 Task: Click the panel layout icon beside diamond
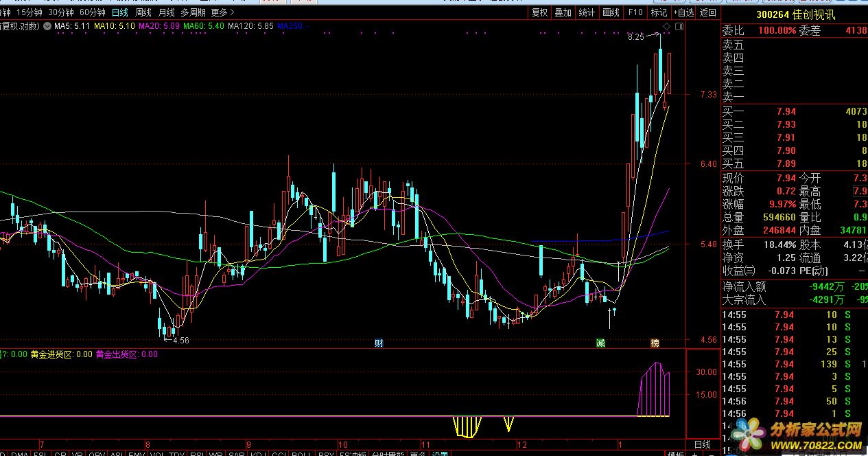point(679,27)
